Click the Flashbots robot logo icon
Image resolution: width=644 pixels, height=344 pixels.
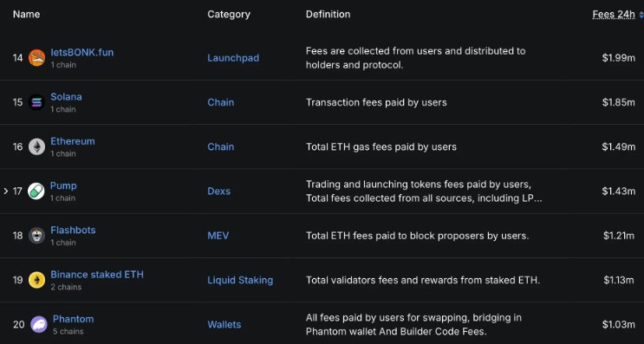click(36, 236)
